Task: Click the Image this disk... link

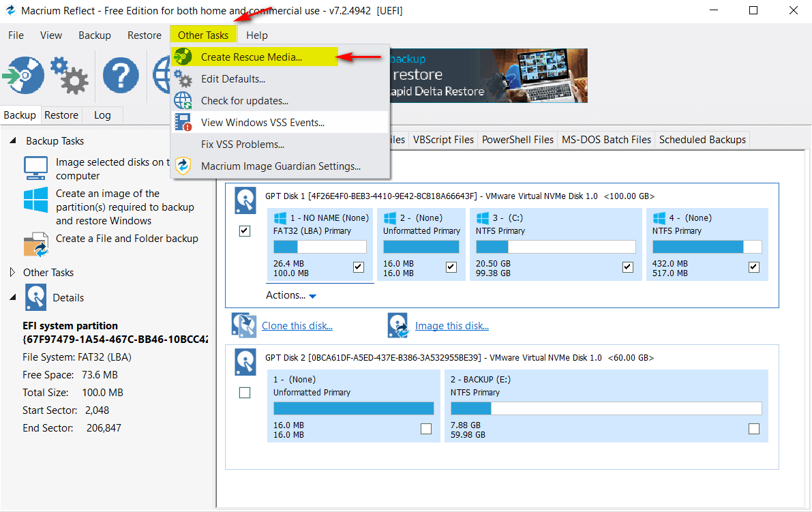Action: click(x=452, y=326)
